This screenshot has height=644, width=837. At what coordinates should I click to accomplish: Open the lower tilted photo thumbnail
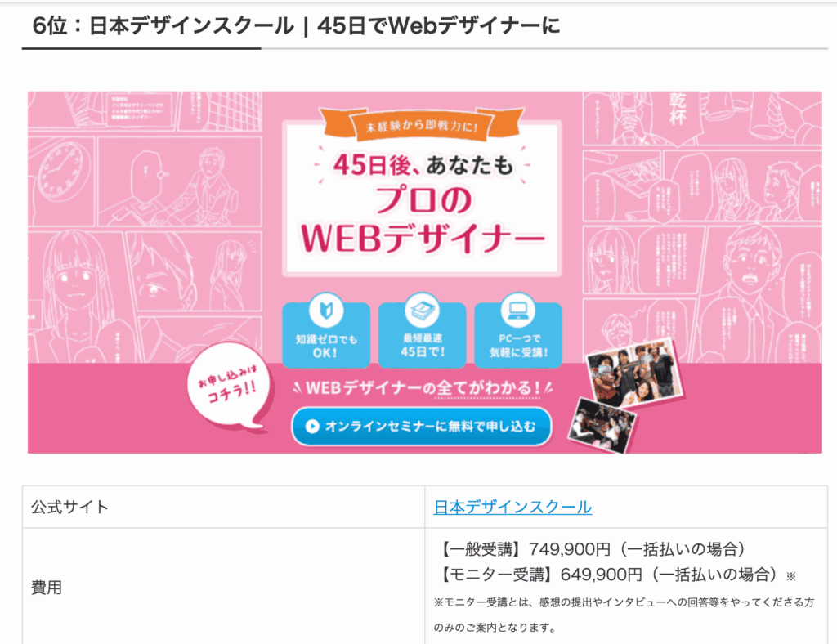[x=602, y=425]
